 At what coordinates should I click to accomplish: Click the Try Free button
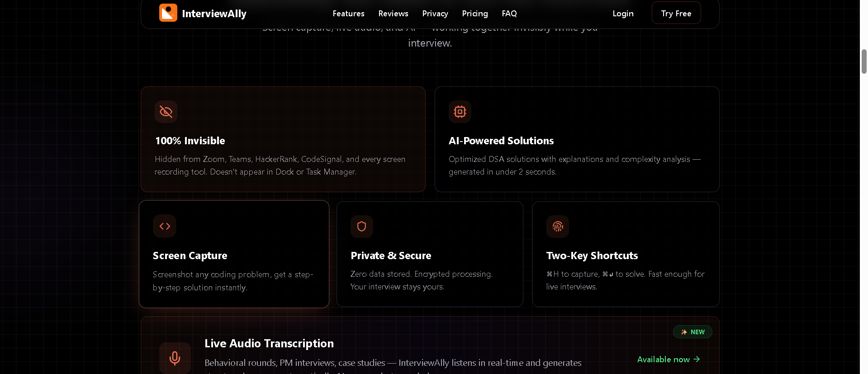(x=676, y=13)
